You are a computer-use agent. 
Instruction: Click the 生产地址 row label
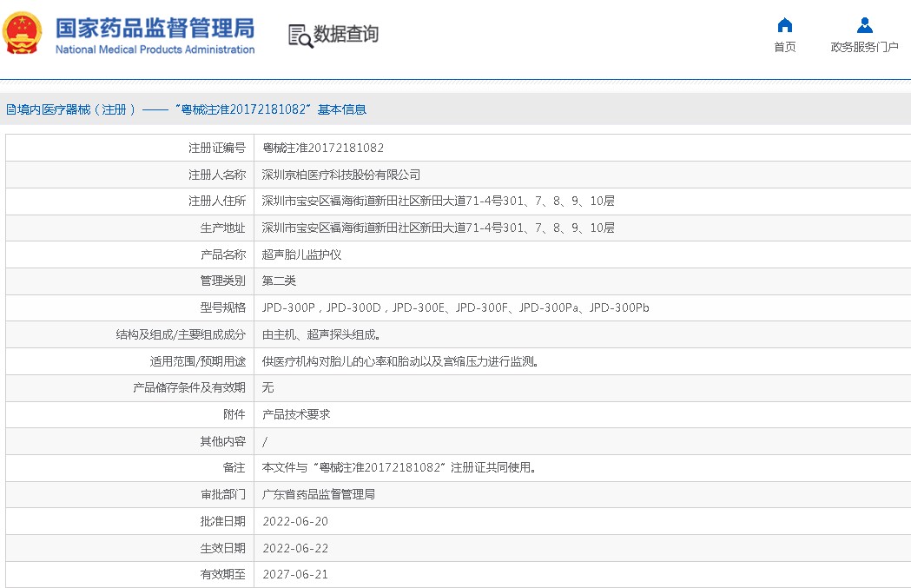tap(222, 228)
